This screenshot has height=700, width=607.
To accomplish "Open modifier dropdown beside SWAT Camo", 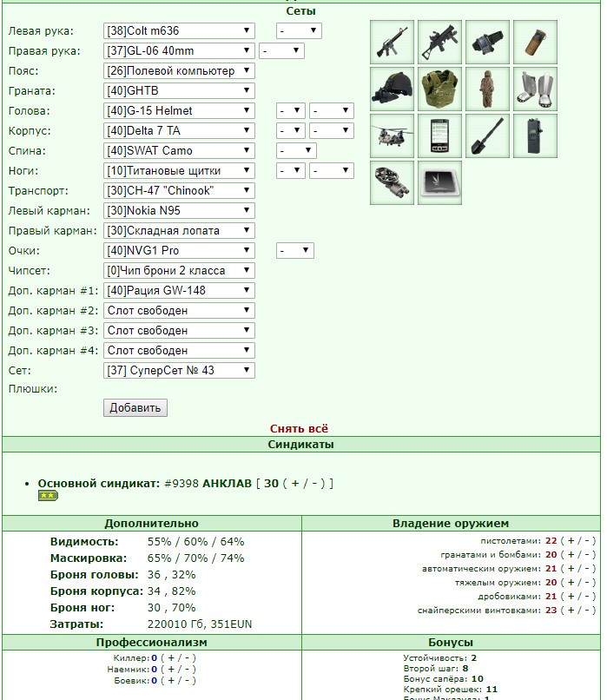I will pos(296,151).
